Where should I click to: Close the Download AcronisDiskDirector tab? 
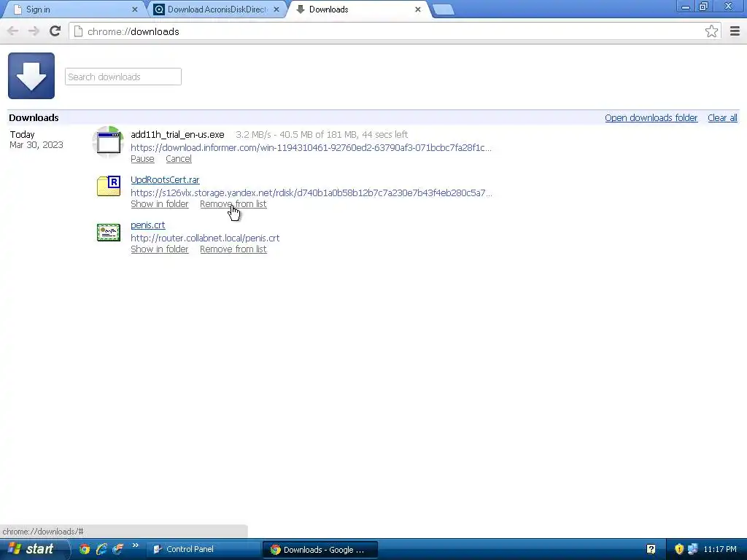(276, 9)
